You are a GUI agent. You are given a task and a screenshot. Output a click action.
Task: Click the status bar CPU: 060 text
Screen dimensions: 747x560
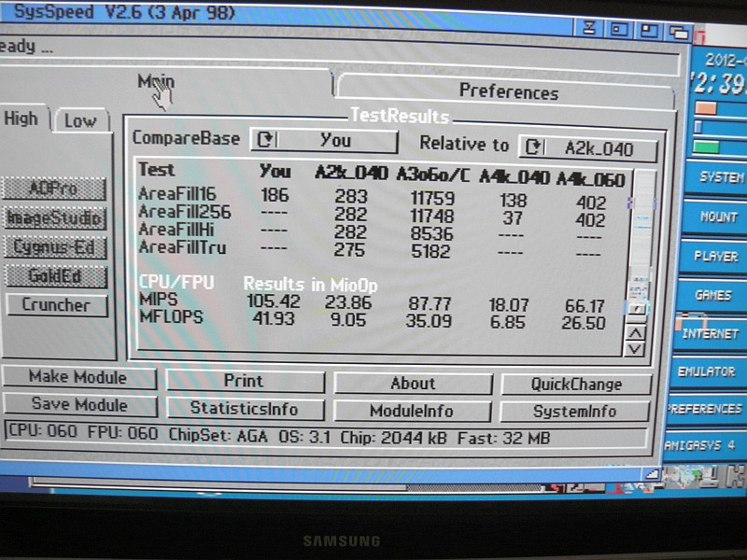43,431
